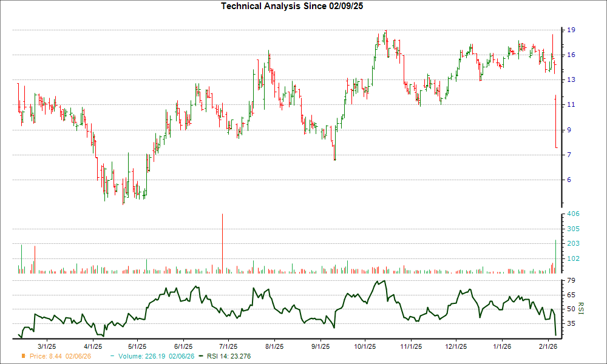Image resolution: width=607 pixels, height=364 pixels.
Task: Select the tall red volume spike near 7/1/25
Action: (x=222, y=243)
